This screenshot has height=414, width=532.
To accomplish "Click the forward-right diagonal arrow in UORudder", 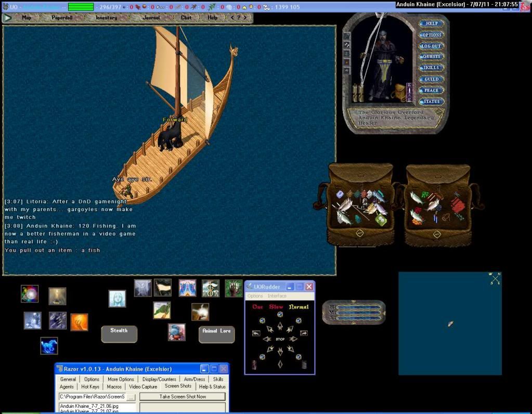I will pyautogui.click(x=290, y=329).
